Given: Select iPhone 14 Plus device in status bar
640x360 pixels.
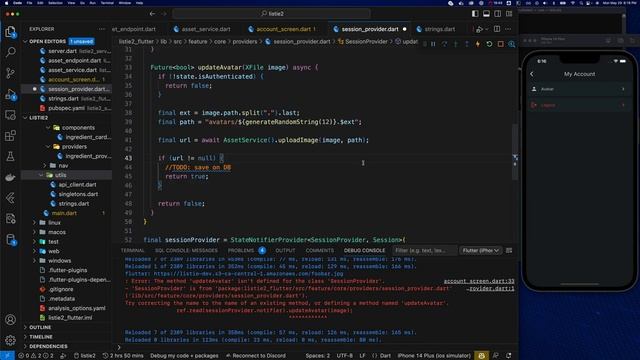Looking at the screenshot, I should pos(434,356).
